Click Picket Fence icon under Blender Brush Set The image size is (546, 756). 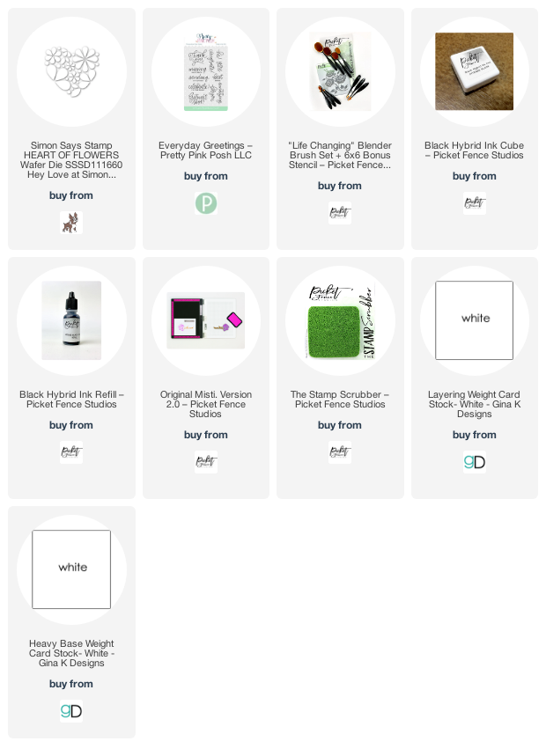(340, 213)
